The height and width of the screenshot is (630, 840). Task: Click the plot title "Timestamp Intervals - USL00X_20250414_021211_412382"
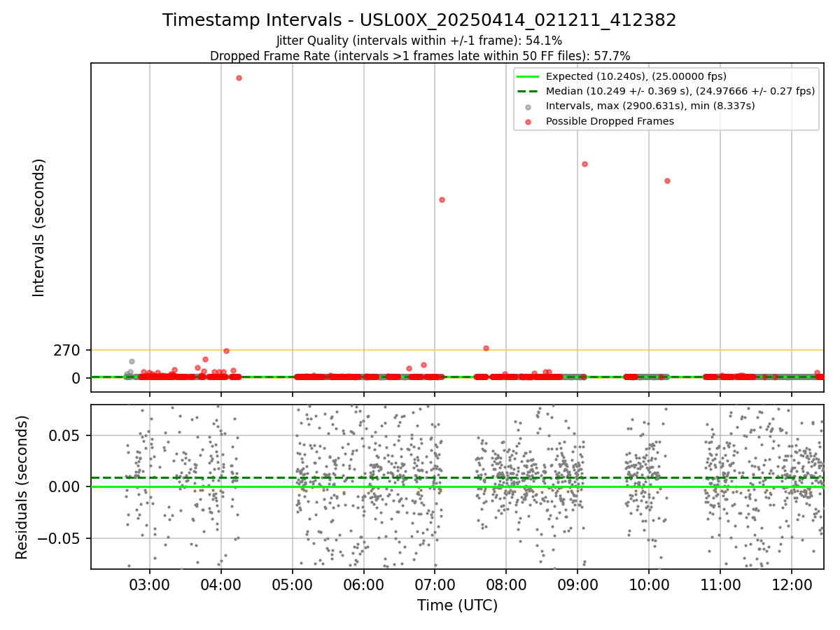pos(419,20)
